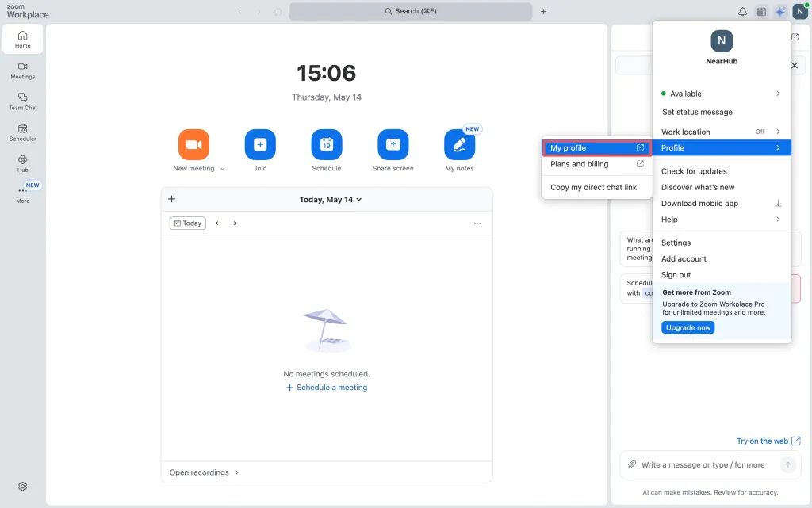The image size is (812, 508).
Task: Open calendar three-dot options menu
Action: (x=477, y=223)
